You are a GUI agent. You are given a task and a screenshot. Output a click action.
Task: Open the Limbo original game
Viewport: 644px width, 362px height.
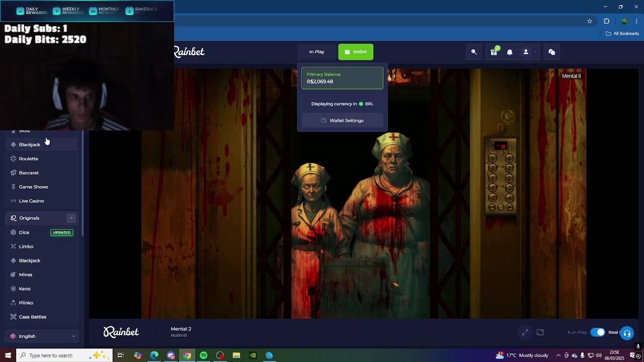coord(42,247)
